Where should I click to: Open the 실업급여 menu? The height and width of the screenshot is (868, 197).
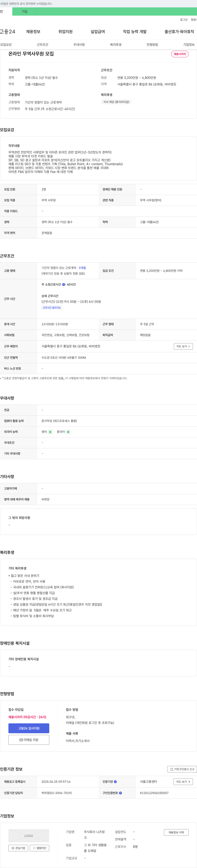coord(98,32)
